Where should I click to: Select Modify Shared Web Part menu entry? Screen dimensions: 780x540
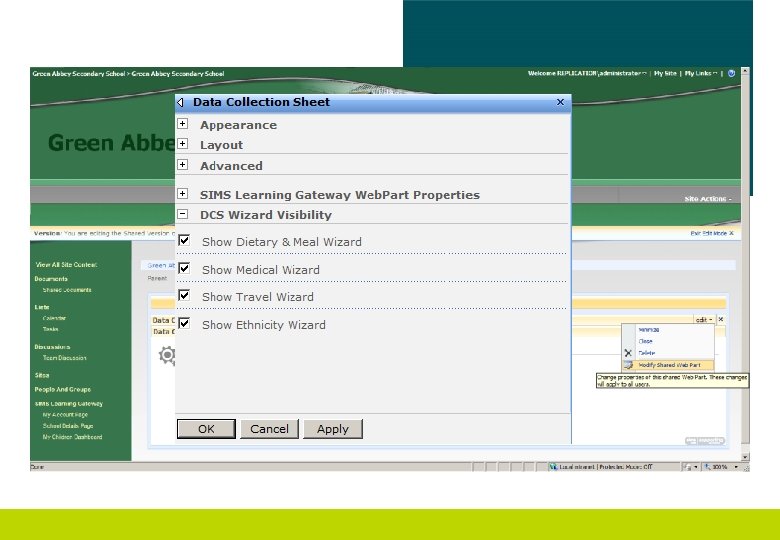coord(670,365)
